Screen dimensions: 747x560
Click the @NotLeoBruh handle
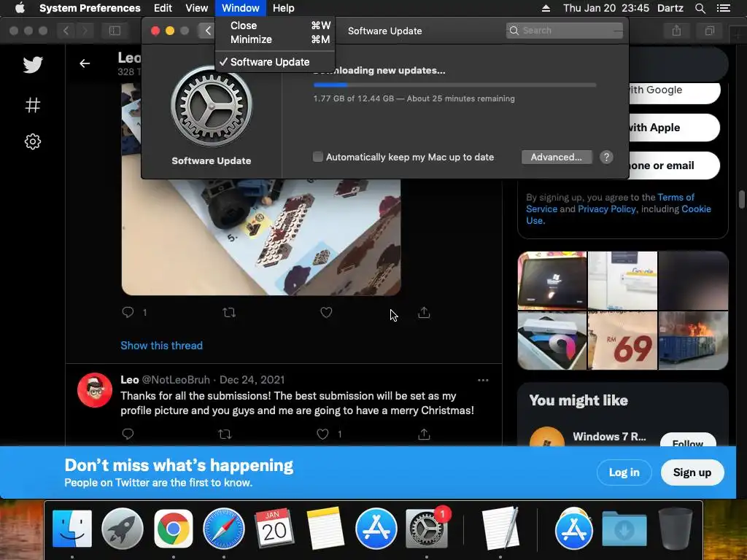point(176,379)
